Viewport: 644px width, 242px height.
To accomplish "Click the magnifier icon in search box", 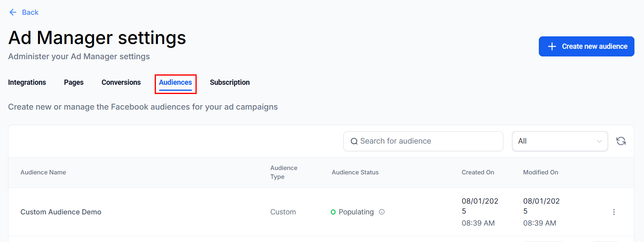I will (x=354, y=141).
